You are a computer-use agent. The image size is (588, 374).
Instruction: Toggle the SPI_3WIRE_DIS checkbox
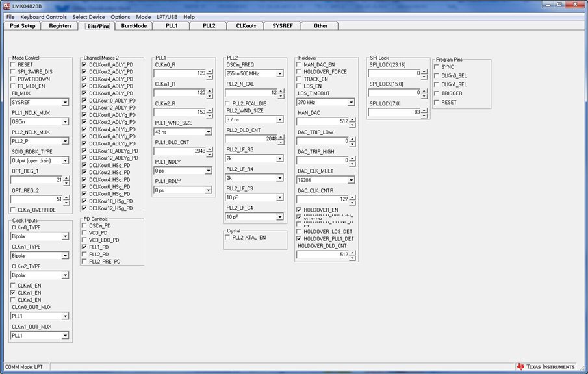coord(13,71)
